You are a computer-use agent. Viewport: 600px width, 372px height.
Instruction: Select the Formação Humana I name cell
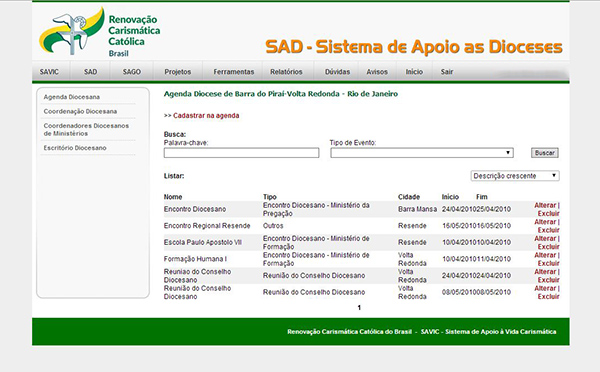pyautogui.click(x=196, y=259)
